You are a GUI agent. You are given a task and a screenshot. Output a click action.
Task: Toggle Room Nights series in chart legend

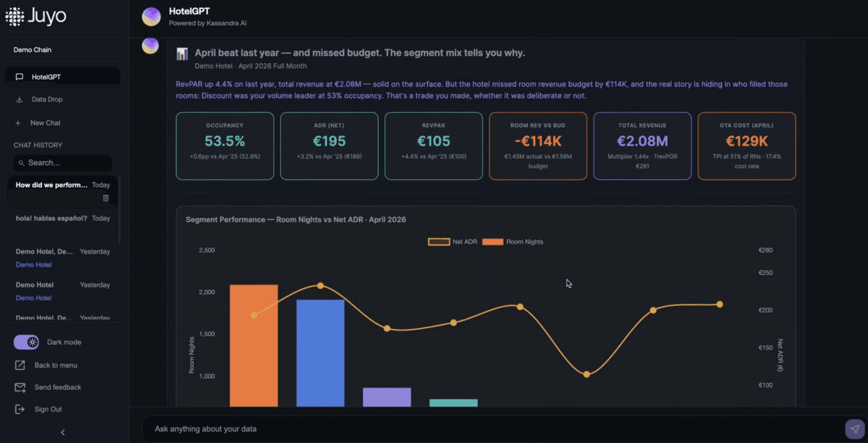(513, 242)
